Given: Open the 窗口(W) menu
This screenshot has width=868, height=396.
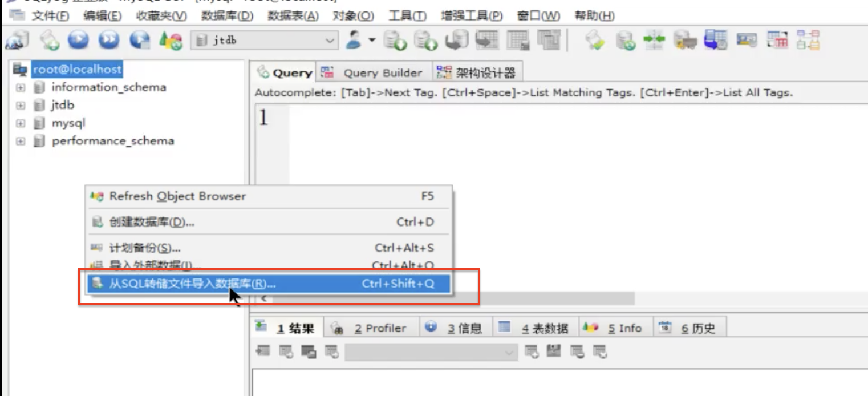Looking at the screenshot, I should (x=538, y=15).
